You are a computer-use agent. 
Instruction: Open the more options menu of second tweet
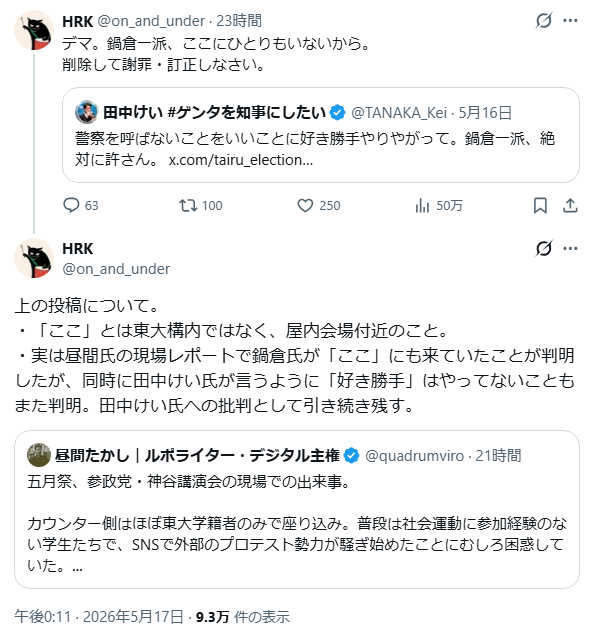[570, 248]
